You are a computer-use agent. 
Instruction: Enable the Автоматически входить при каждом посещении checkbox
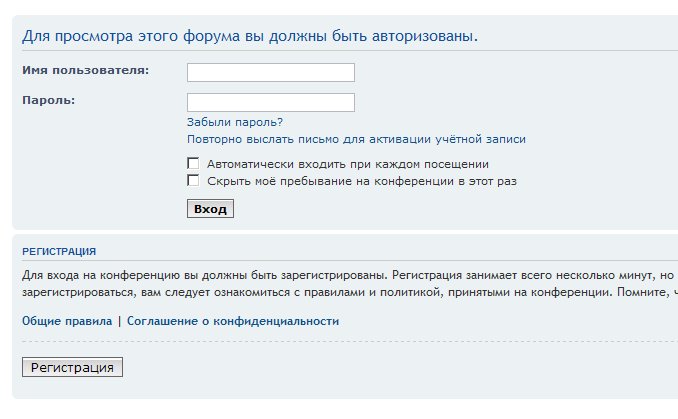pos(193,163)
